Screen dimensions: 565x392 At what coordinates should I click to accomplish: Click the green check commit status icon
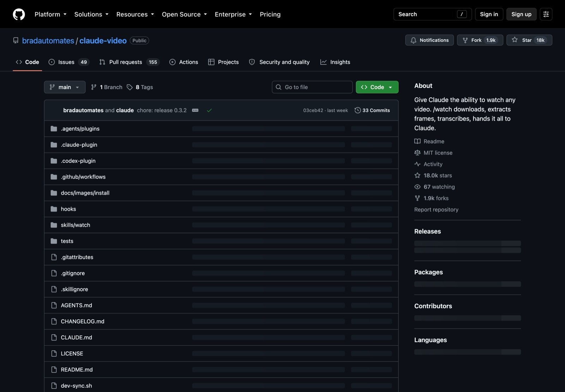(209, 110)
